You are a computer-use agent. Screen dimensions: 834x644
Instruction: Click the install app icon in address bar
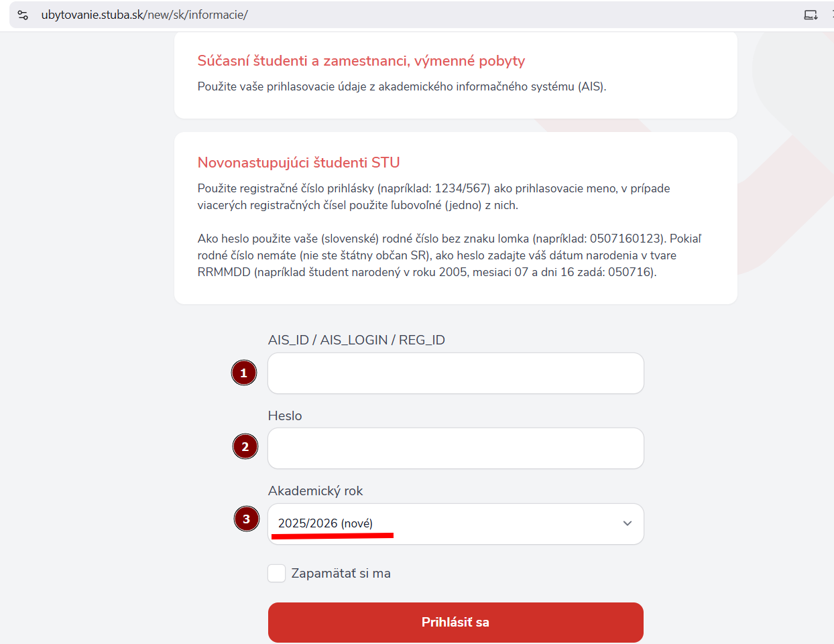(811, 15)
